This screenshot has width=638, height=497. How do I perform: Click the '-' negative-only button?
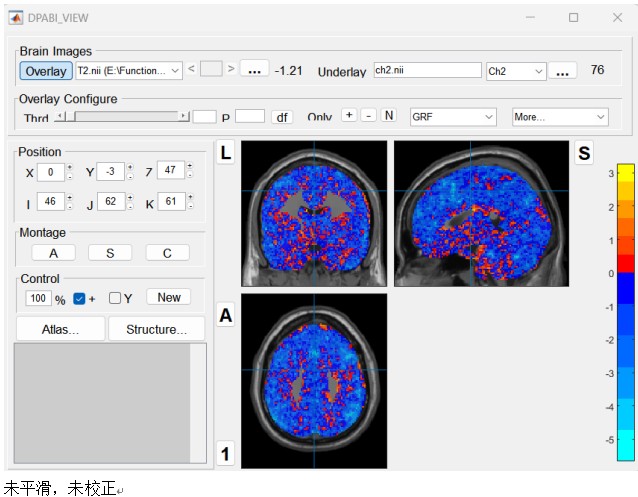coord(368,116)
